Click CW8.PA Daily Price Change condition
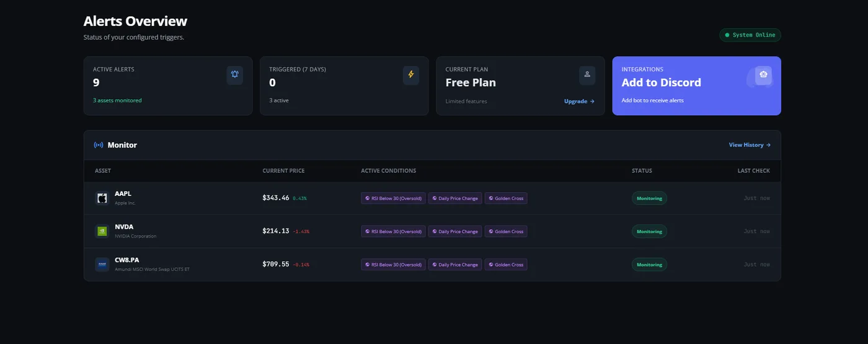Viewport: 868px width, 344px height. (455, 265)
